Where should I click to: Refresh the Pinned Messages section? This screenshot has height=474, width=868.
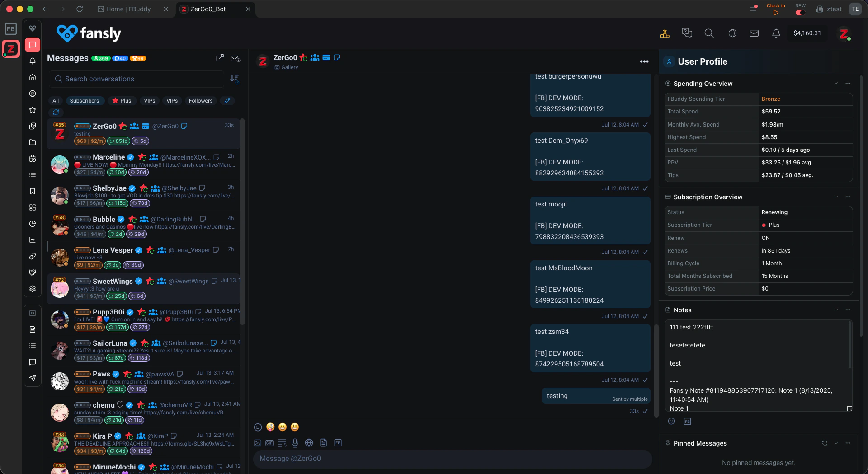pos(825,443)
